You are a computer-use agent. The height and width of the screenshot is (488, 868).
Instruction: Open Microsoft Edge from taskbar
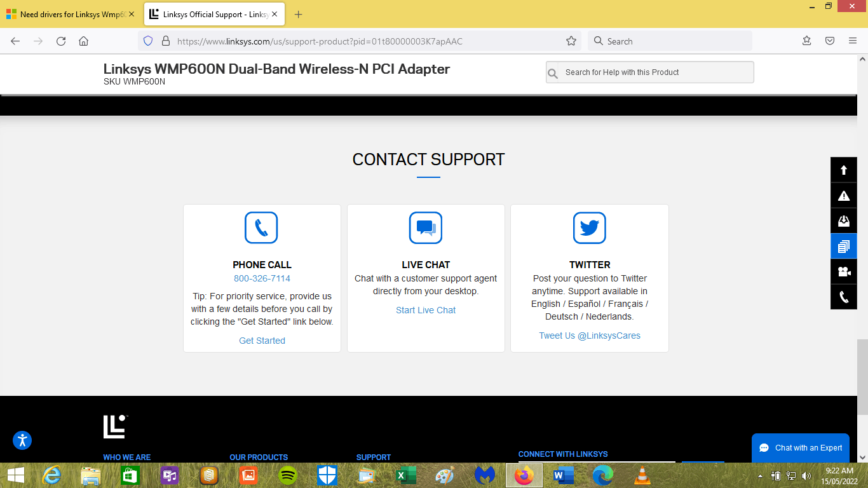coord(603,475)
